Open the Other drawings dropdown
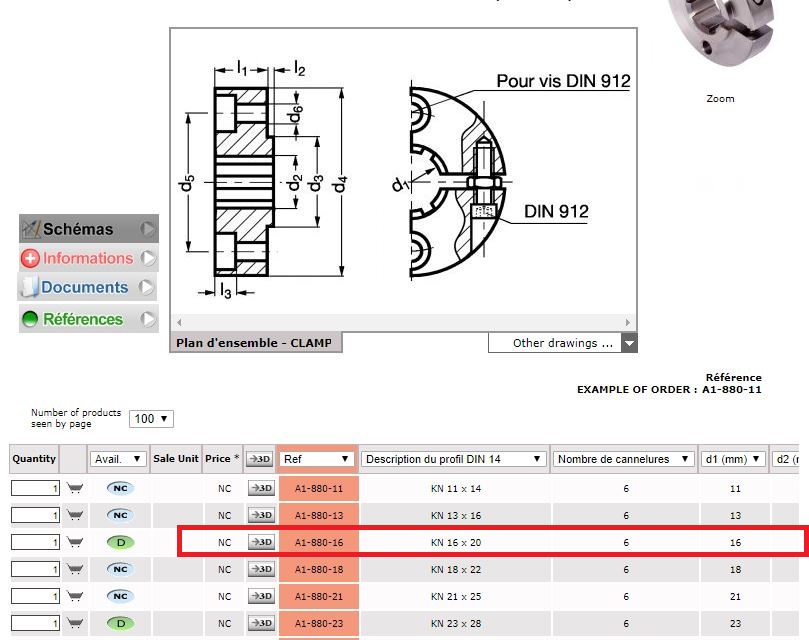The image size is (809, 640). [562, 343]
